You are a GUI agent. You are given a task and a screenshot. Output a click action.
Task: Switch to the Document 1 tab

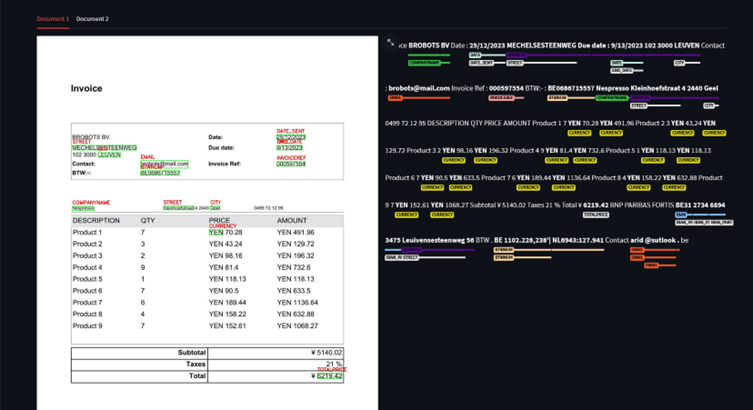tap(53, 19)
